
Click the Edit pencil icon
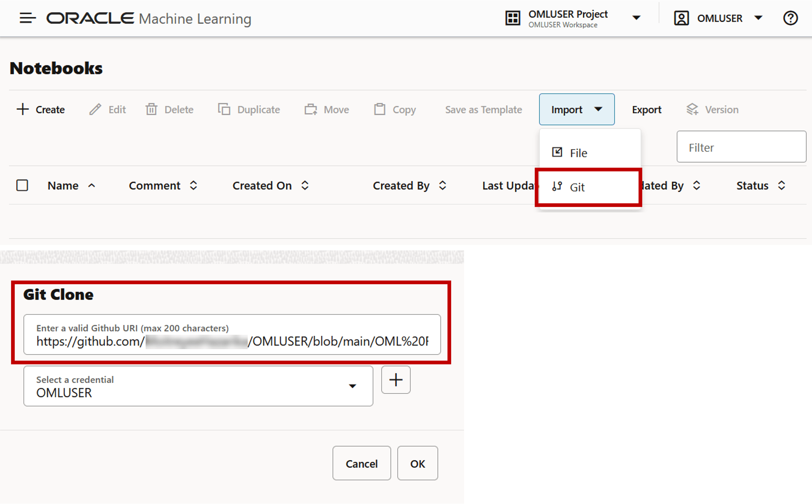point(95,109)
